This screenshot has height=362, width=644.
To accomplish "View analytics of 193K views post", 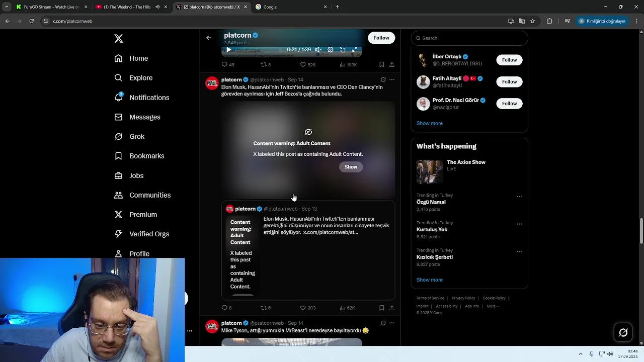I will click(348, 64).
